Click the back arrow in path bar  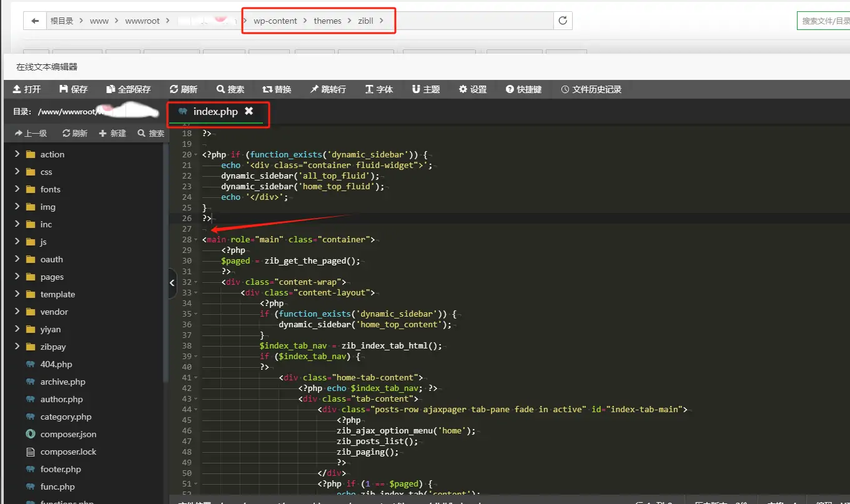(x=35, y=21)
